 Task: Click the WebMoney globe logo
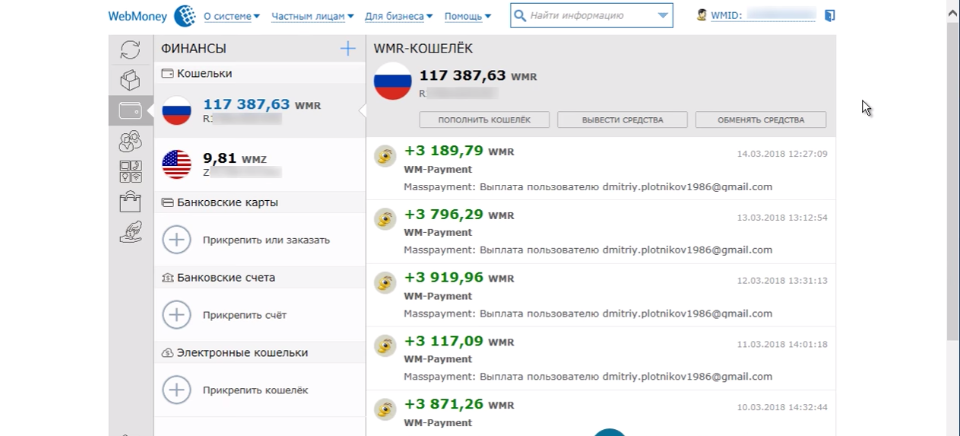point(184,16)
